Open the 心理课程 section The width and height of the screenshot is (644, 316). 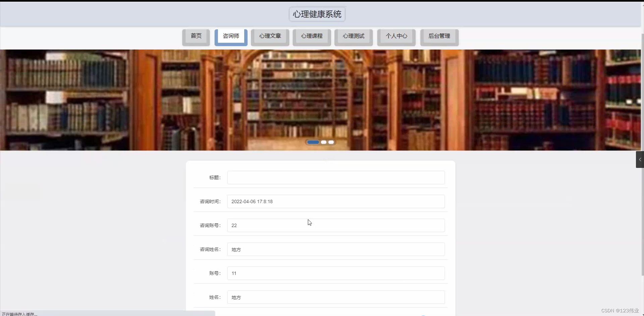(312, 36)
